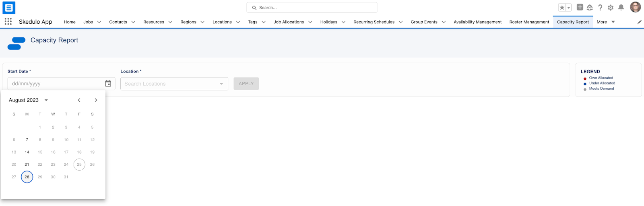This screenshot has width=644, height=206.
Task: Select August 7 in calendar
Action: coord(27,140)
